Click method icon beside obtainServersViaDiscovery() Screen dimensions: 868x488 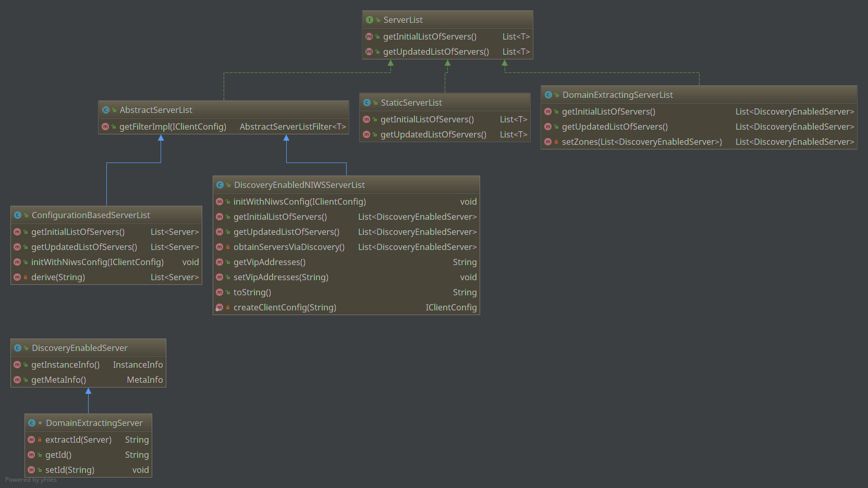(x=219, y=247)
